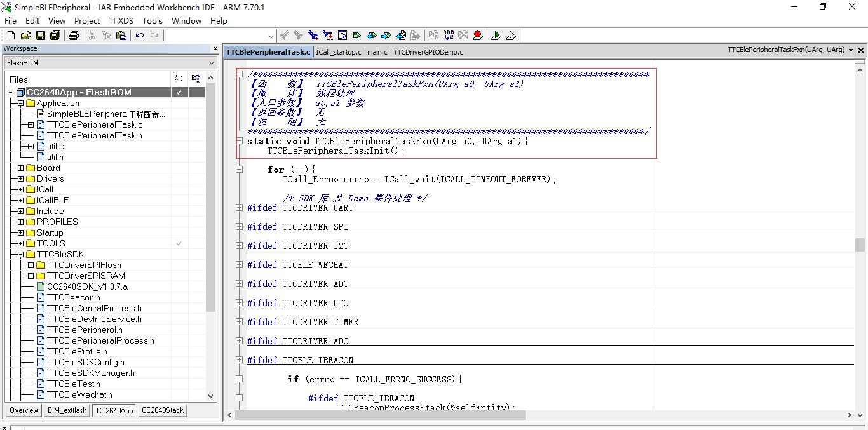Close the active editor tab with the X

point(862,50)
